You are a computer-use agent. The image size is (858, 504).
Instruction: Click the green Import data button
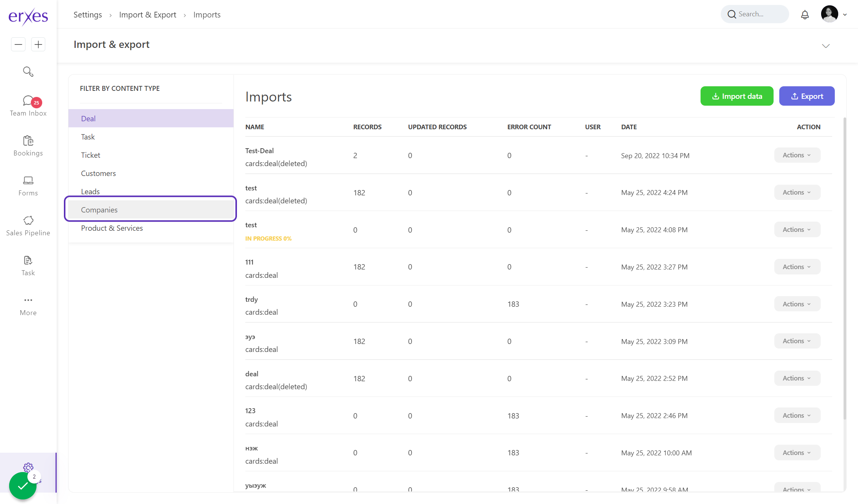(x=737, y=96)
